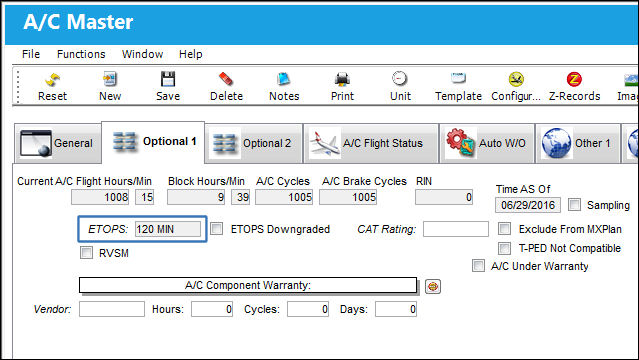Click the ETOPS 120 MIN field
This screenshot has height=360, width=639.
[x=168, y=229]
